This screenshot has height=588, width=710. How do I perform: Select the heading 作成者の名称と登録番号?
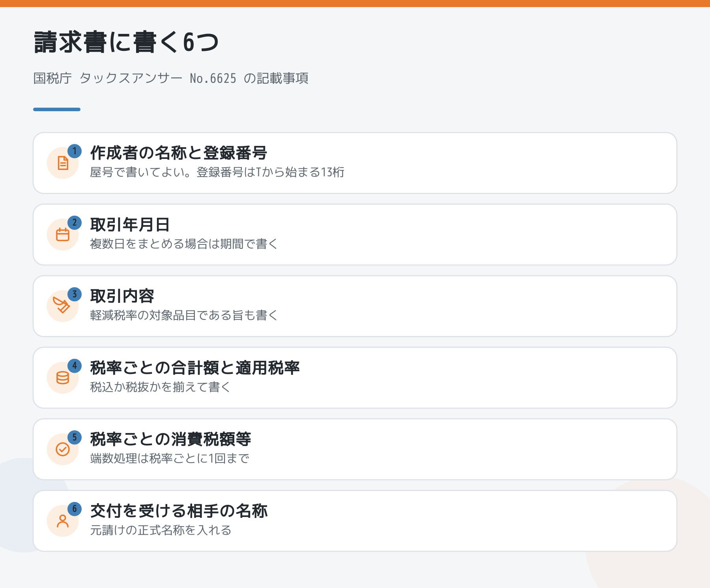[179, 153]
